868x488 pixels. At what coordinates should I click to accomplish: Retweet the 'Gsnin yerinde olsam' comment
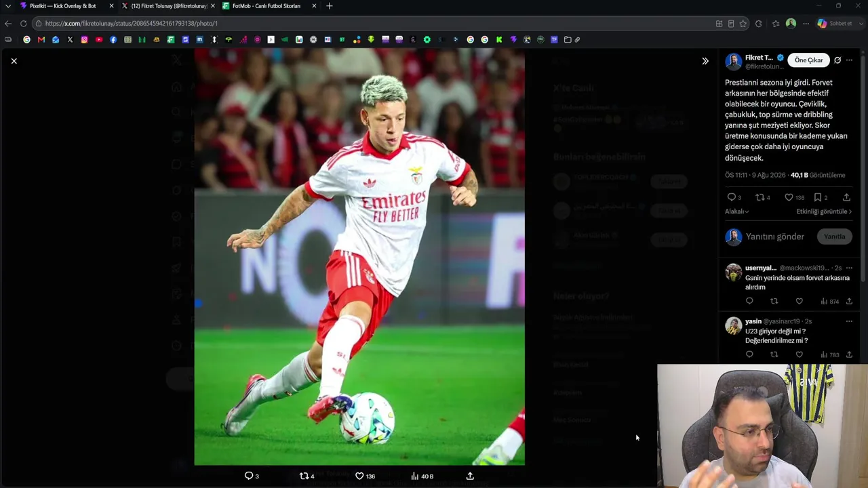[774, 301]
